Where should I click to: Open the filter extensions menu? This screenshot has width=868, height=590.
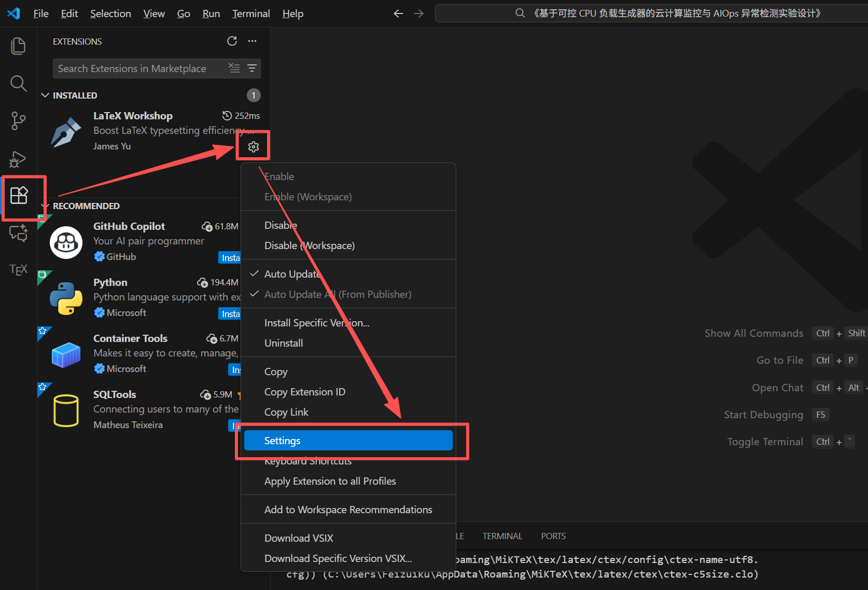click(252, 68)
